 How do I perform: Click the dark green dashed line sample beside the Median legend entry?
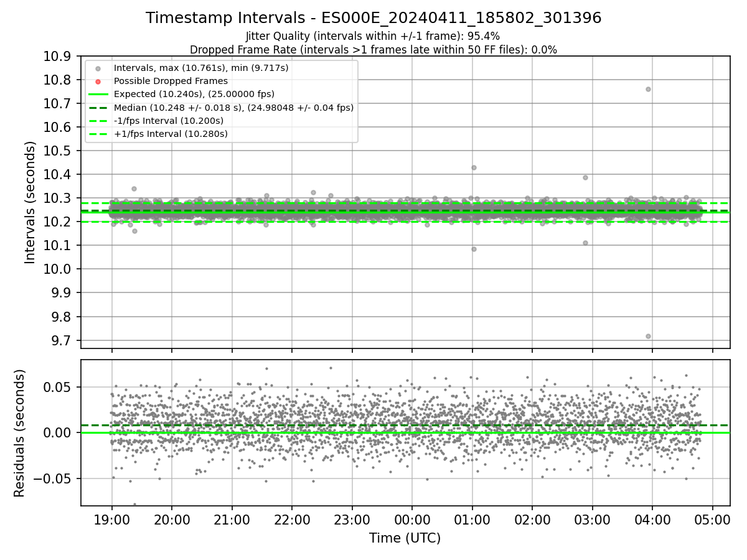coord(98,108)
